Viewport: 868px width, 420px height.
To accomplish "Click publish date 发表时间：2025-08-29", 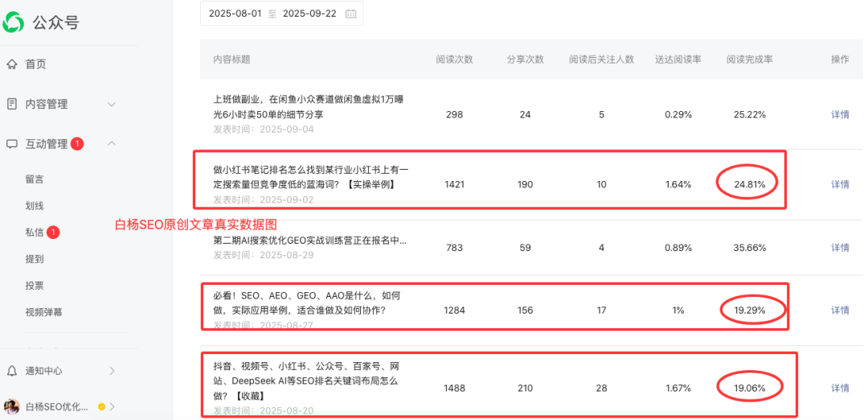I will pyautogui.click(x=264, y=255).
